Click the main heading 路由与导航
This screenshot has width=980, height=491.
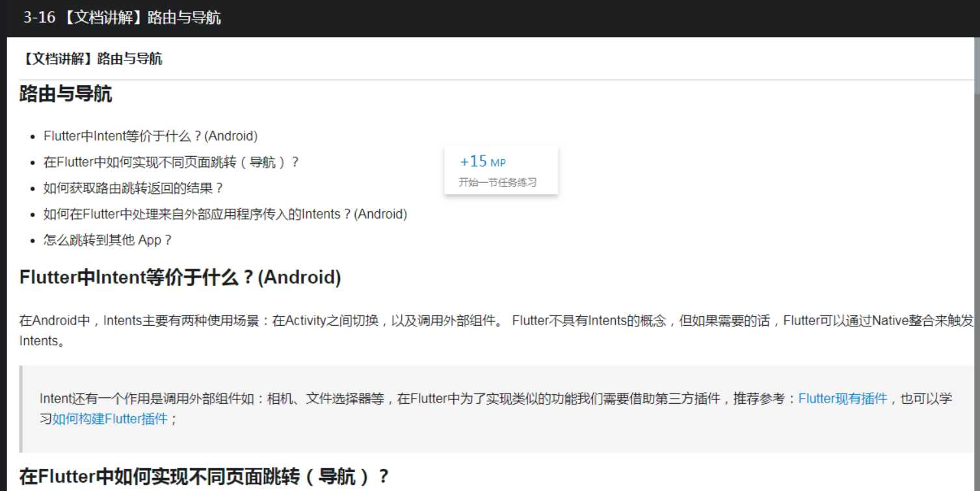pyautogui.click(x=66, y=94)
